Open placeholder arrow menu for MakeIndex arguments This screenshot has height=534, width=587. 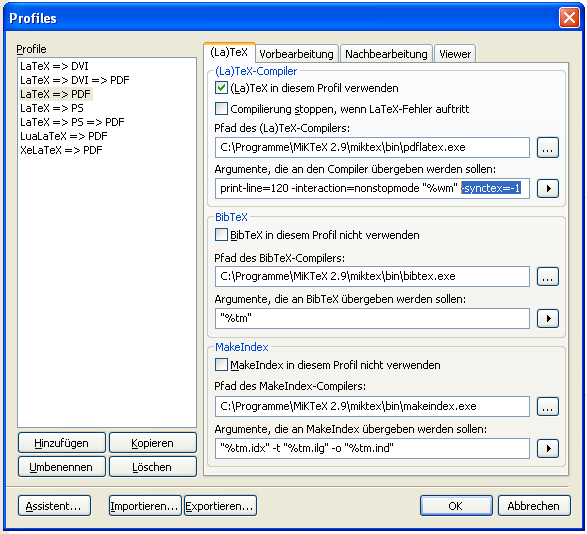548,449
